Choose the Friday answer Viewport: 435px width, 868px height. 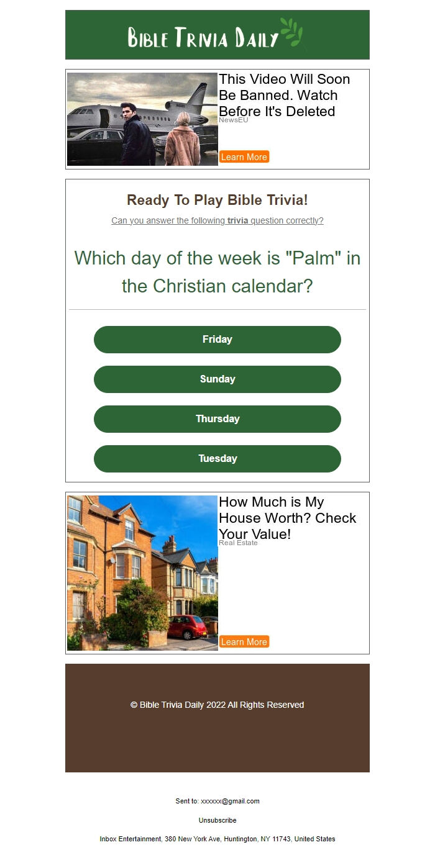tap(217, 340)
